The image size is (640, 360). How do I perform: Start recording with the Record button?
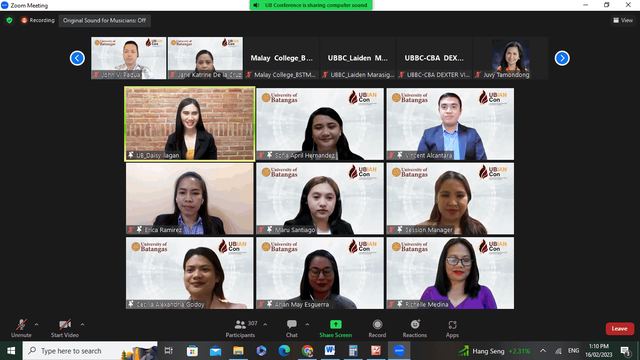(x=377, y=328)
